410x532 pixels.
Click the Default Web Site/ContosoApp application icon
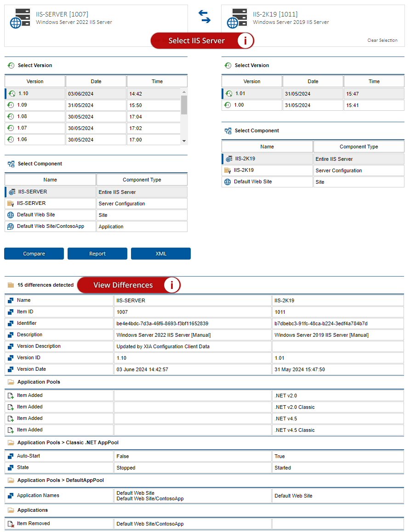pyautogui.click(x=11, y=226)
